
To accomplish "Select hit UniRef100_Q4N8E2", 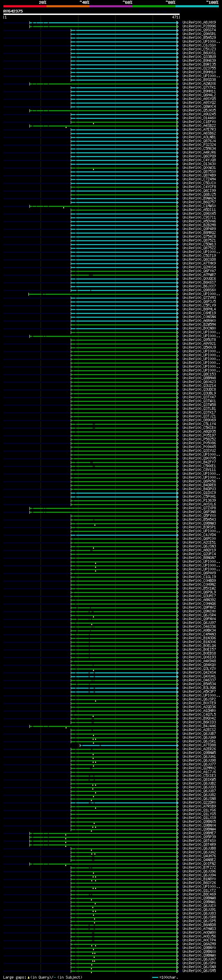I will (x=199, y=860).
